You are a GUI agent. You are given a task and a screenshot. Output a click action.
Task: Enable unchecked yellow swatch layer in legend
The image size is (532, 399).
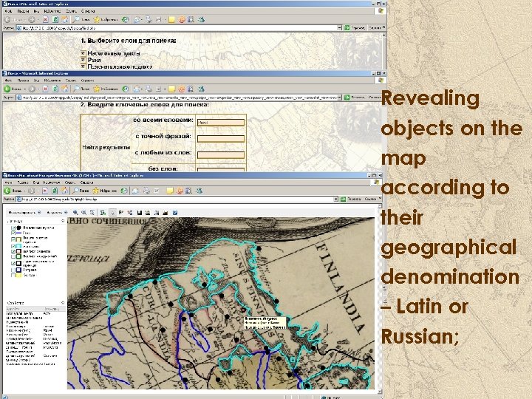[13, 275]
